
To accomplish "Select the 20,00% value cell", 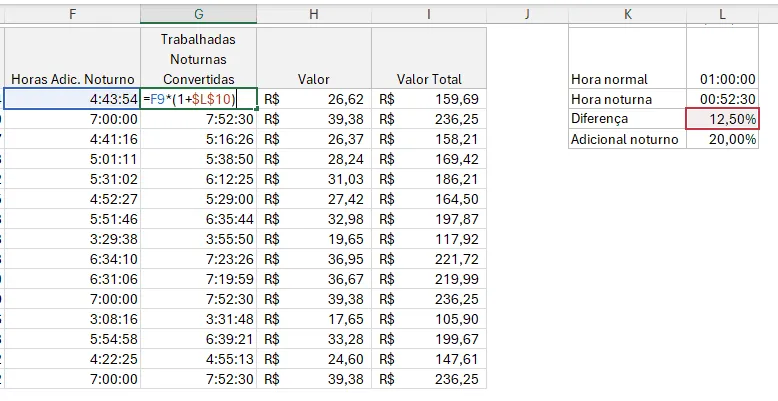I will click(x=722, y=139).
